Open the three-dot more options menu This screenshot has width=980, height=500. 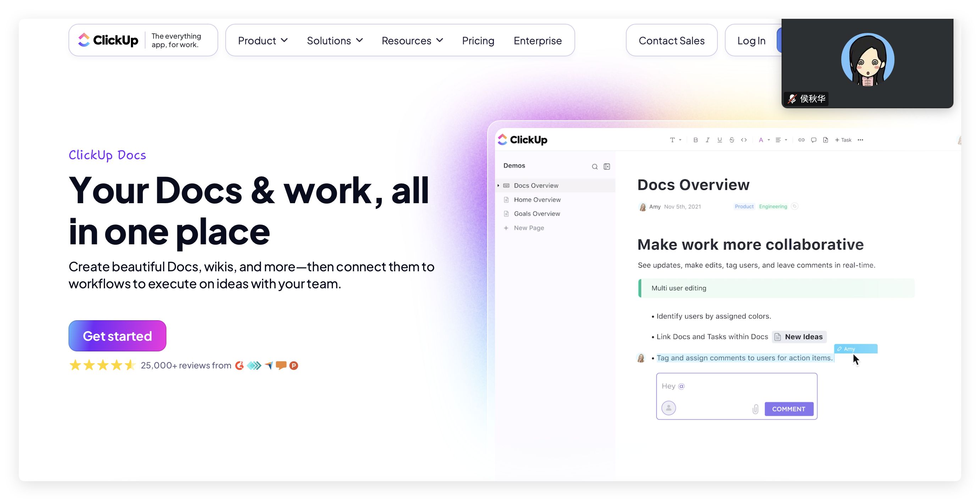coord(860,140)
